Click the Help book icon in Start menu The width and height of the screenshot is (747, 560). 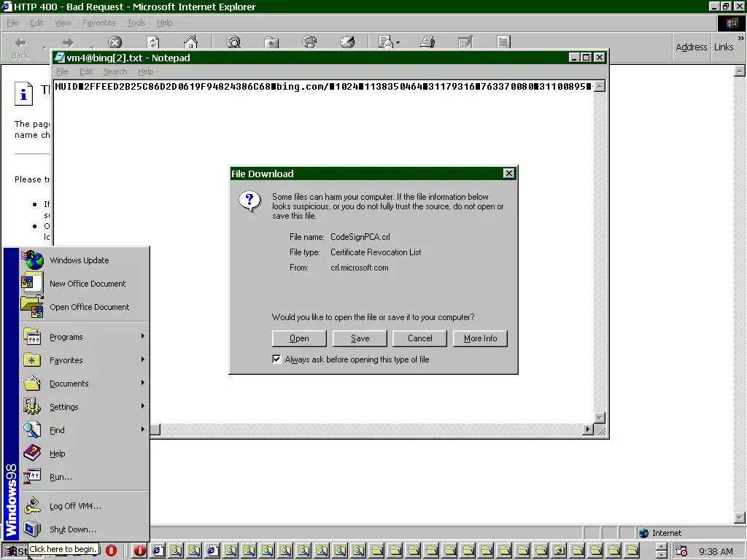(32, 454)
